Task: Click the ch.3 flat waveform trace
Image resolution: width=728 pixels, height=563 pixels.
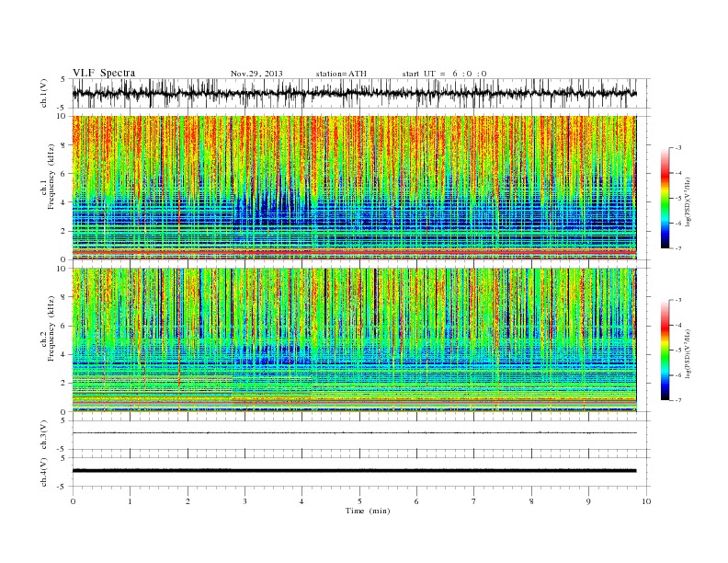Action: pyautogui.click(x=354, y=433)
